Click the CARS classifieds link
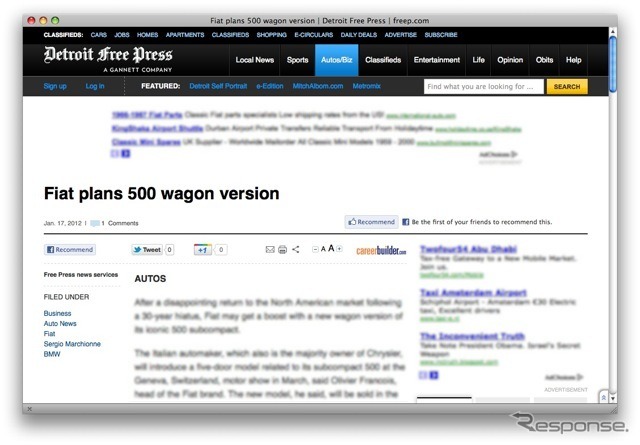 pos(99,35)
